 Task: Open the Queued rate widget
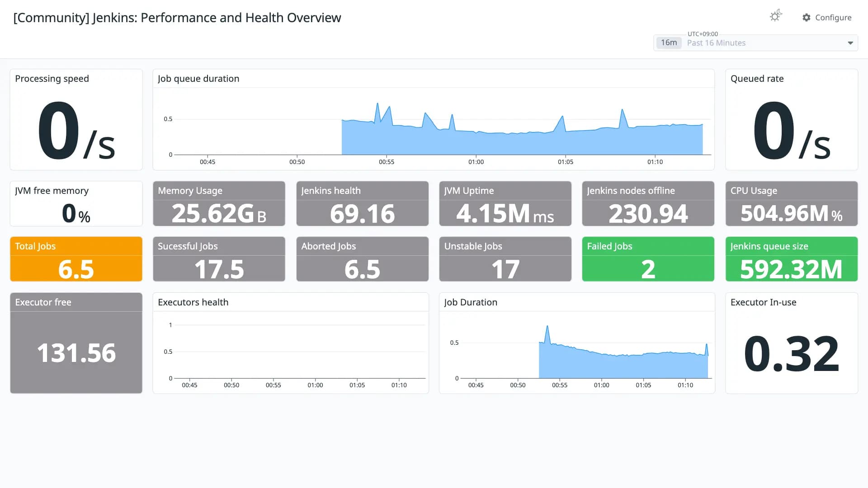point(792,120)
